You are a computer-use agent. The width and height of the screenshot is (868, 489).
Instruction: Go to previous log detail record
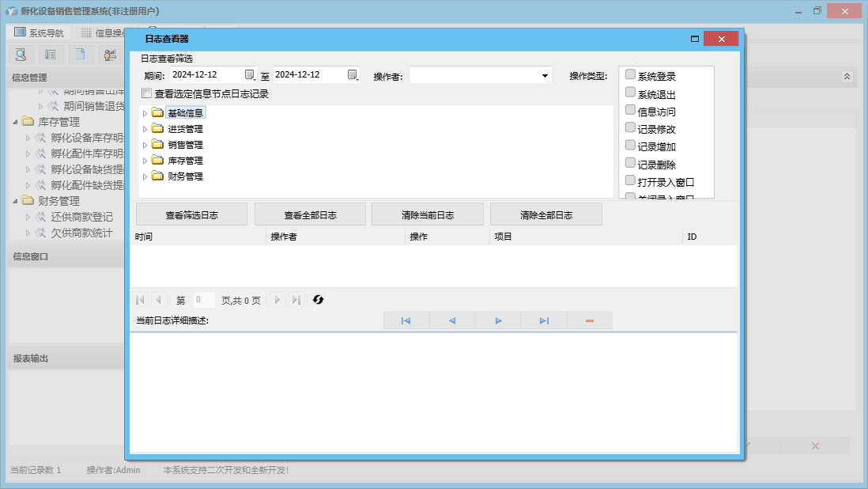[x=451, y=320]
